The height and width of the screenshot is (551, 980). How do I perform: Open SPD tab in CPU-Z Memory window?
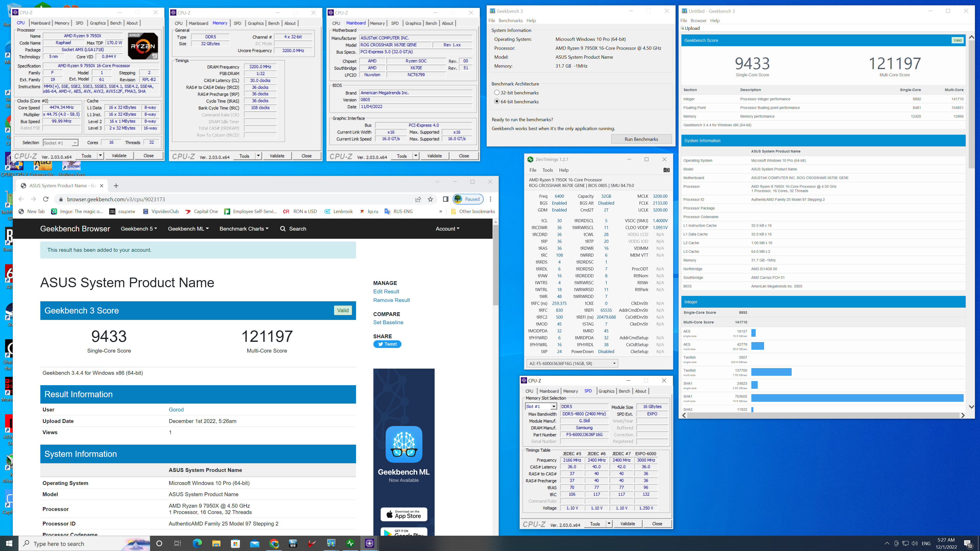tap(237, 23)
